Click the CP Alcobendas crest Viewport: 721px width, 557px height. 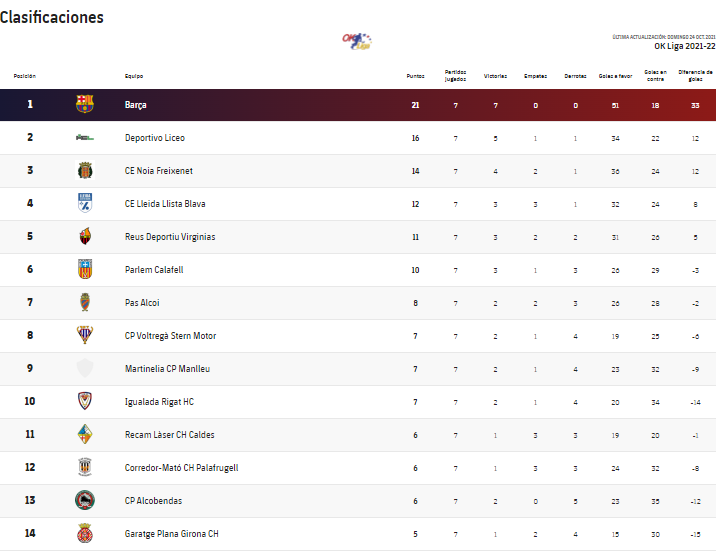(x=85, y=500)
